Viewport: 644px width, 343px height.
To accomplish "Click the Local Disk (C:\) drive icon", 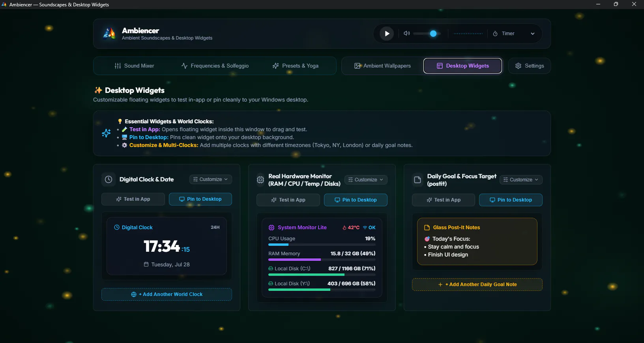I will [271, 269].
